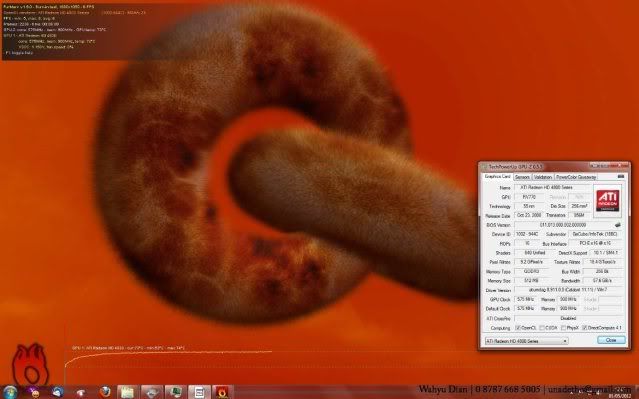Open the ATI Radeon HD 4800 Series dropdown
The width and height of the screenshot is (639, 399).
[x=526, y=341]
